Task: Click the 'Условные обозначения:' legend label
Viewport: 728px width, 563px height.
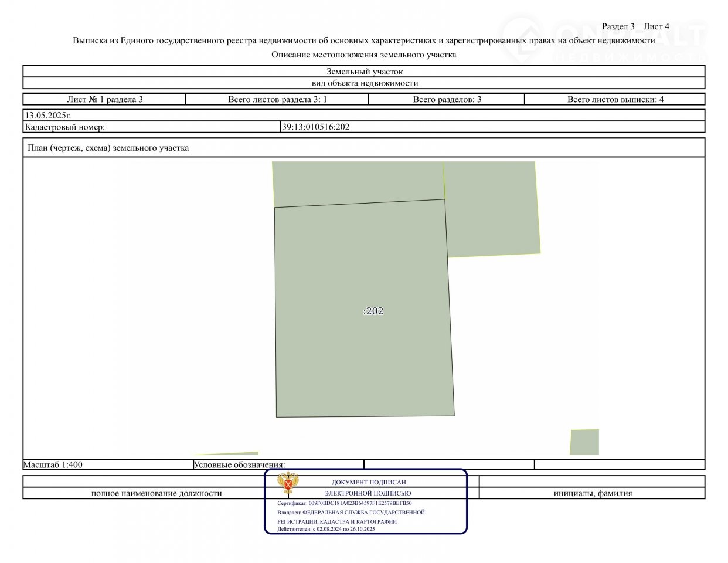Action: (x=239, y=464)
